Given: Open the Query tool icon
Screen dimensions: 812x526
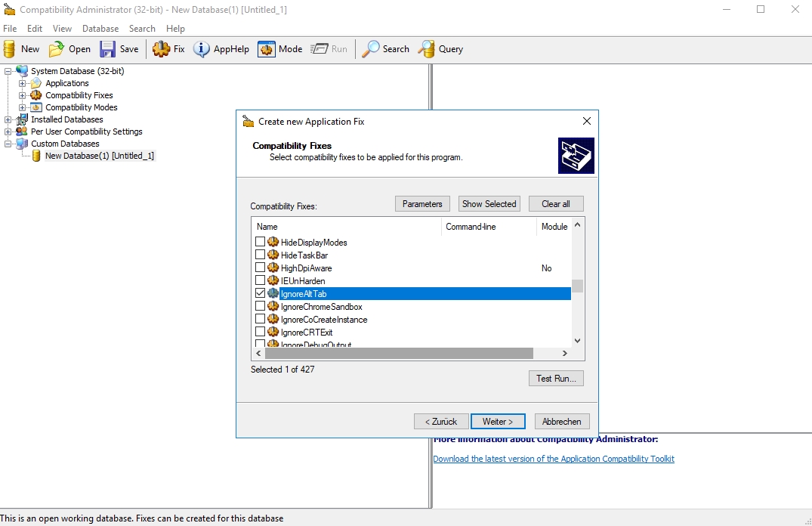Looking at the screenshot, I should coord(426,49).
